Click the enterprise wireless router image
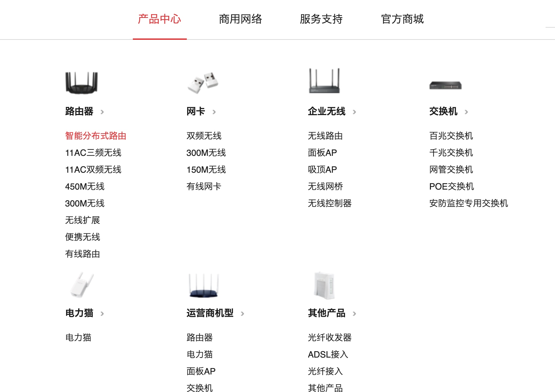 click(324, 81)
